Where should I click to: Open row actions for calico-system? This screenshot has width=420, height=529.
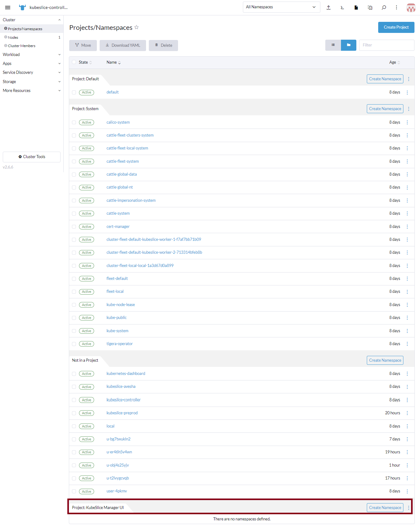point(407,122)
